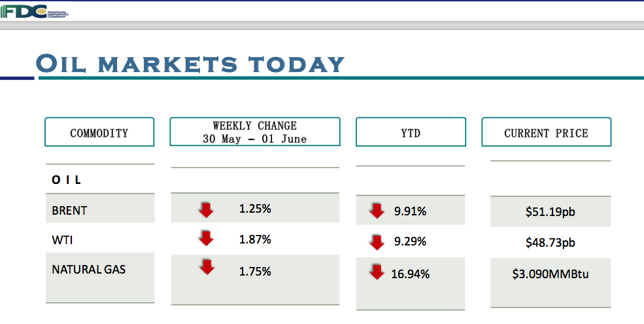Select the COMMODITY header box
644x324 pixels.
(99, 132)
